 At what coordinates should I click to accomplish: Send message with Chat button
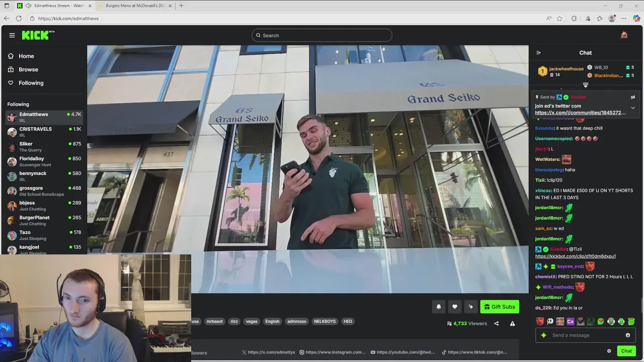[626, 351]
